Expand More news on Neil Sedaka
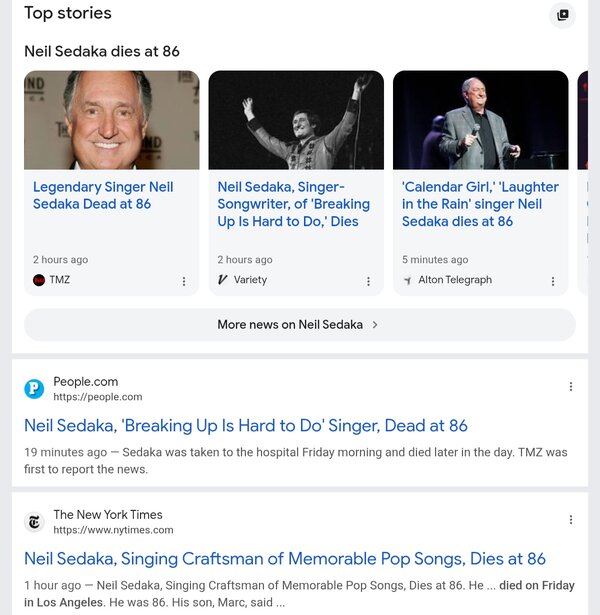Viewport: 600px width, 615px height. pyautogui.click(x=299, y=324)
